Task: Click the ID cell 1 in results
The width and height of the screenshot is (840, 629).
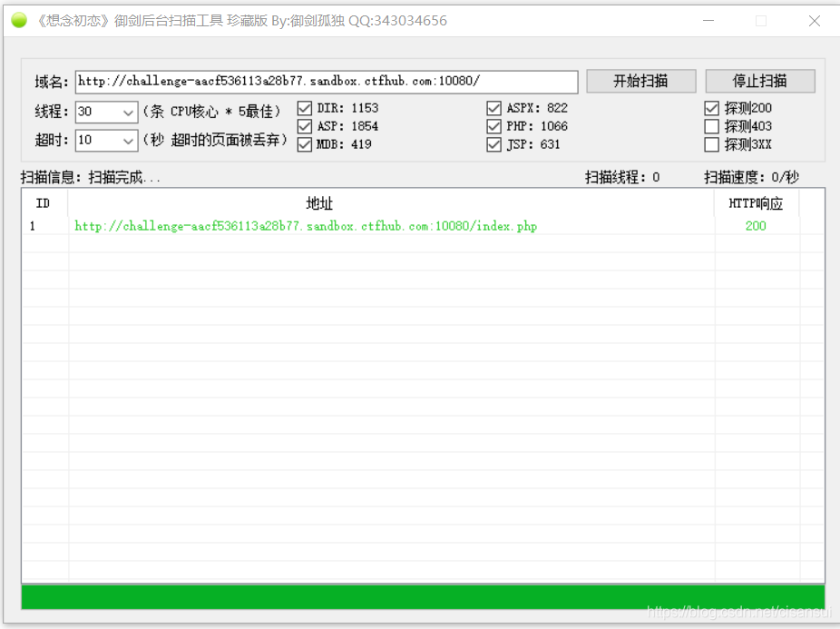Action: (33, 226)
